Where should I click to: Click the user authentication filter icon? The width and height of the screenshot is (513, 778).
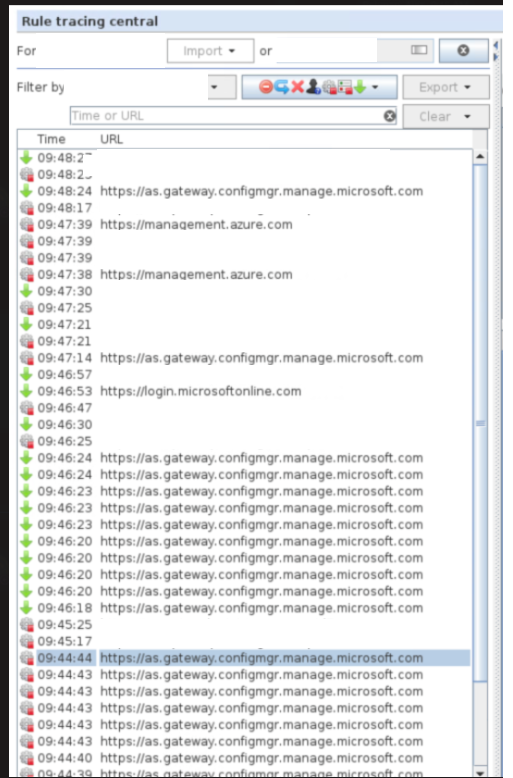[x=313, y=87]
